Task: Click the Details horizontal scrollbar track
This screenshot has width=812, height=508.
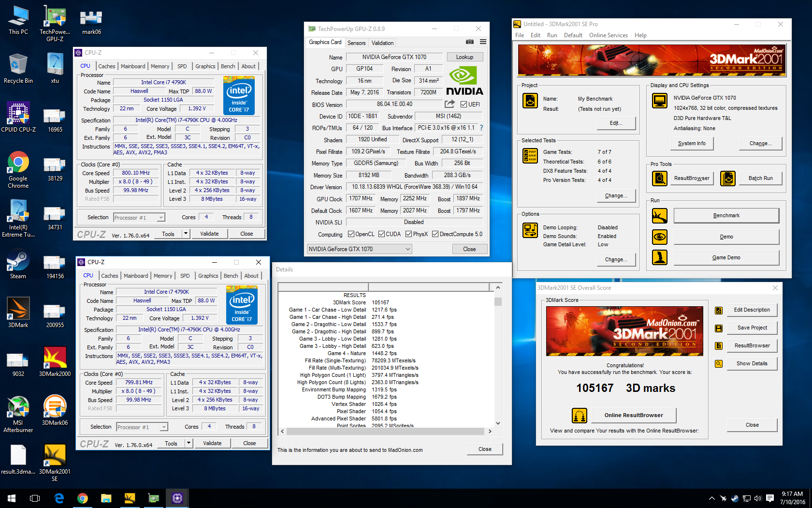Action: pos(385,431)
